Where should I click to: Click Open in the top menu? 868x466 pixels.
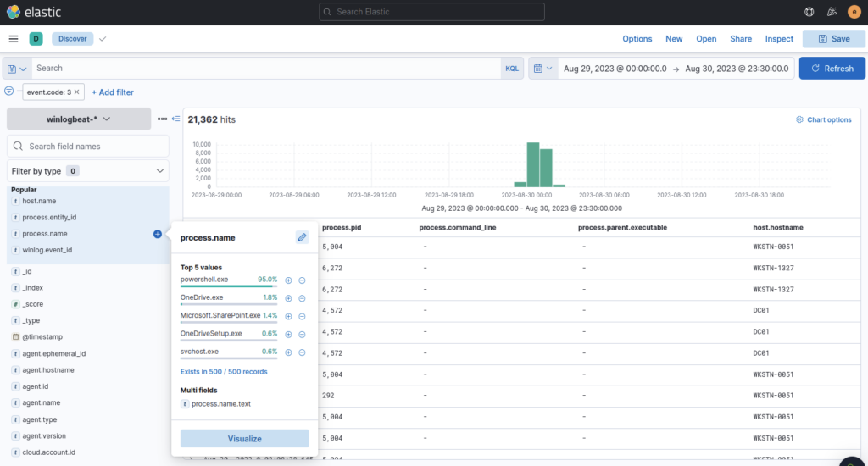(706, 39)
